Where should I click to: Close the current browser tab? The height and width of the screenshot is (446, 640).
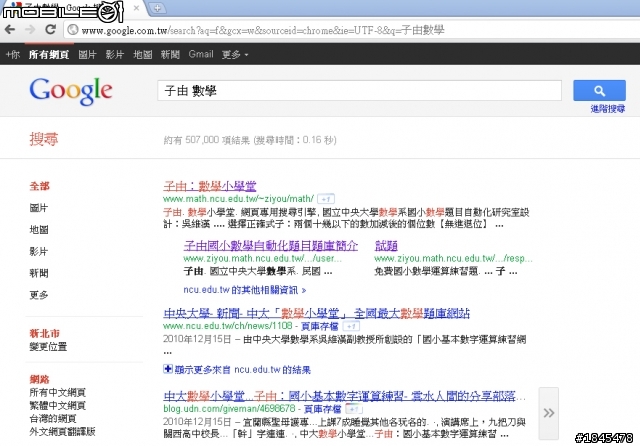(x=136, y=8)
